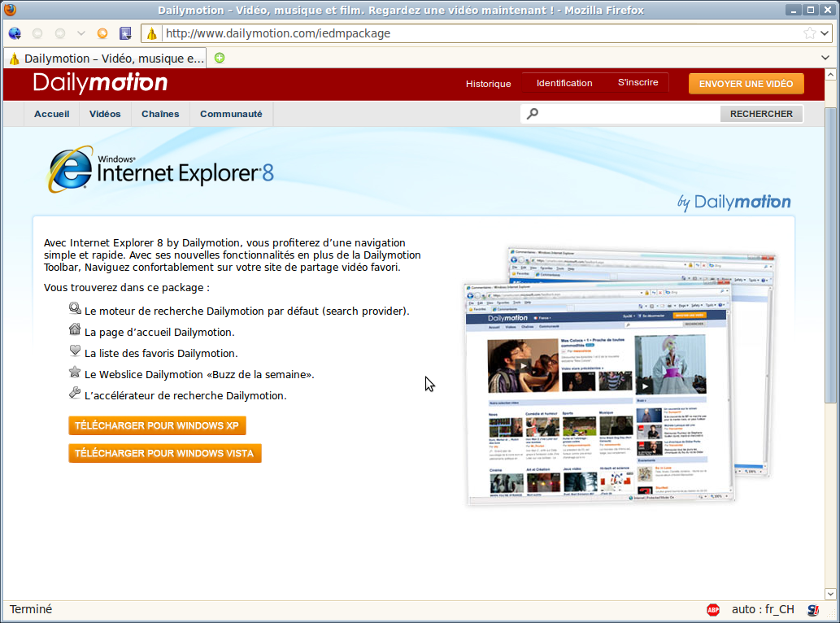Go to the Accueil menu item
Image resolution: width=840 pixels, height=623 pixels.
click(x=51, y=114)
